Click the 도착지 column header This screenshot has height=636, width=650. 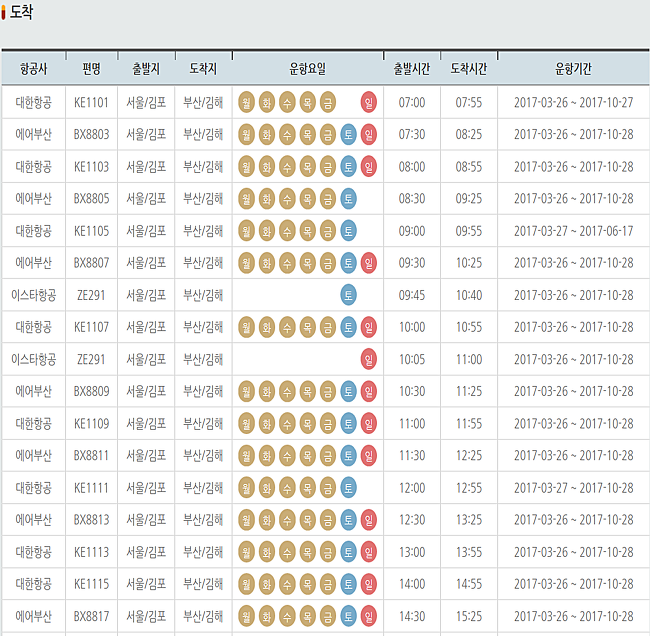point(203,69)
